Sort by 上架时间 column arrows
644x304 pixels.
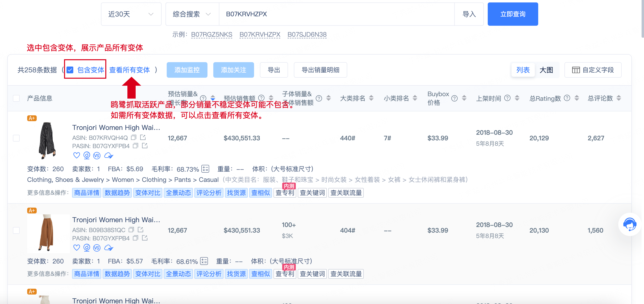click(x=517, y=98)
